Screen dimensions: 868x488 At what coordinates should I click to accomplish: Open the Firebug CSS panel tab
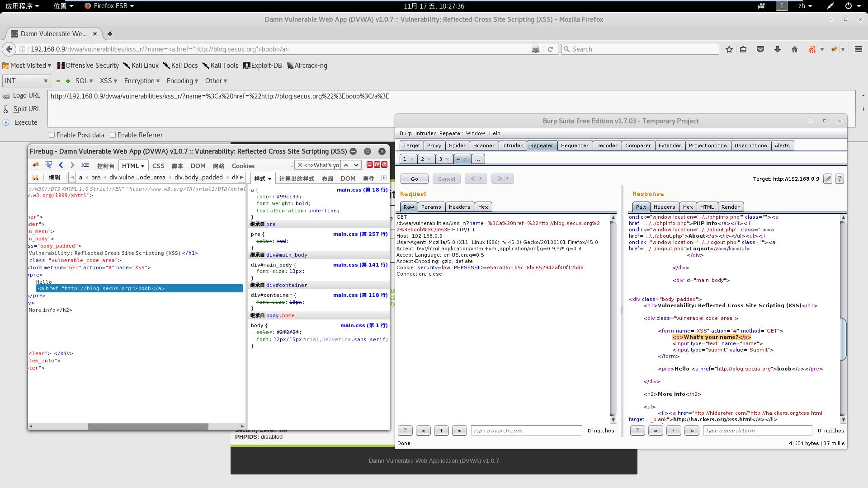(x=158, y=166)
